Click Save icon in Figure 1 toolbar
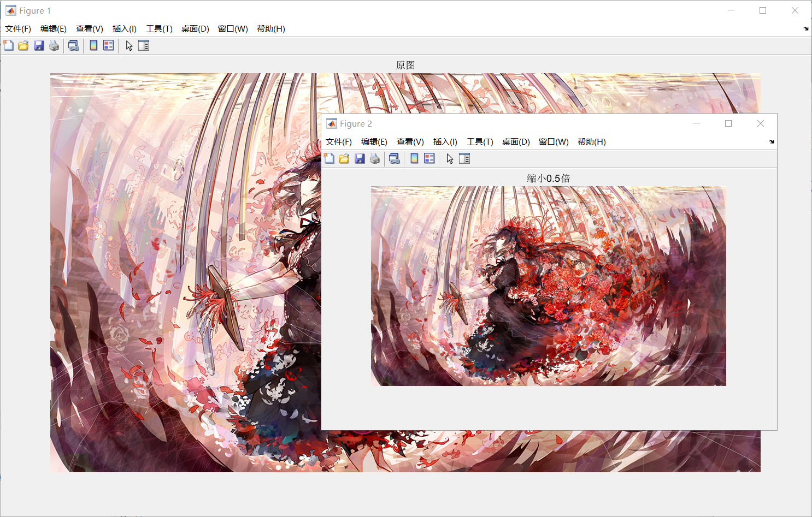 click(39, 45)
